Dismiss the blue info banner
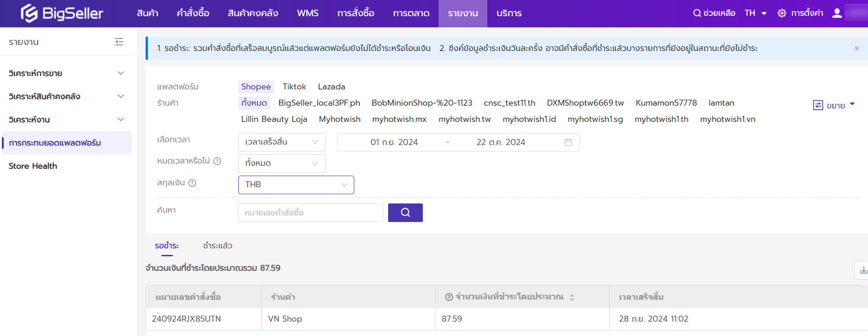Viewport: 868px width, 336px height. pyautogui.click(x=856, y=48)
